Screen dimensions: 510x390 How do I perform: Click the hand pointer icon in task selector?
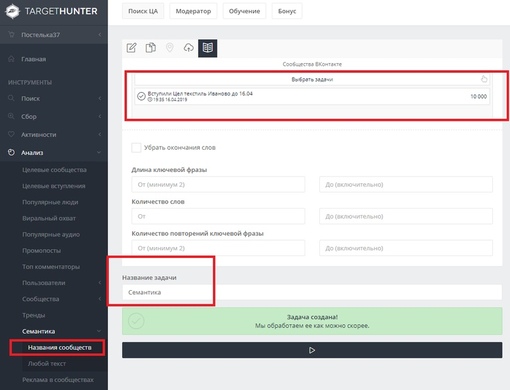point(484,79)
